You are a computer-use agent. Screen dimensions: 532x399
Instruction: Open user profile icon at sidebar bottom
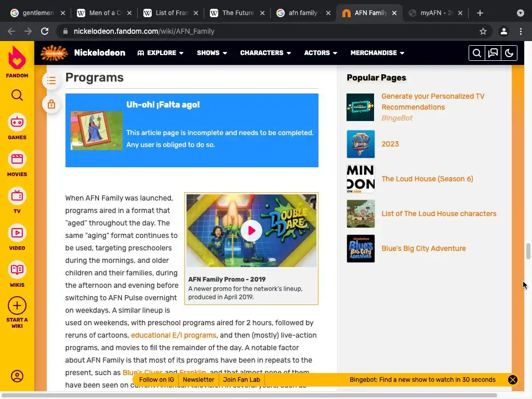(17, 376)
